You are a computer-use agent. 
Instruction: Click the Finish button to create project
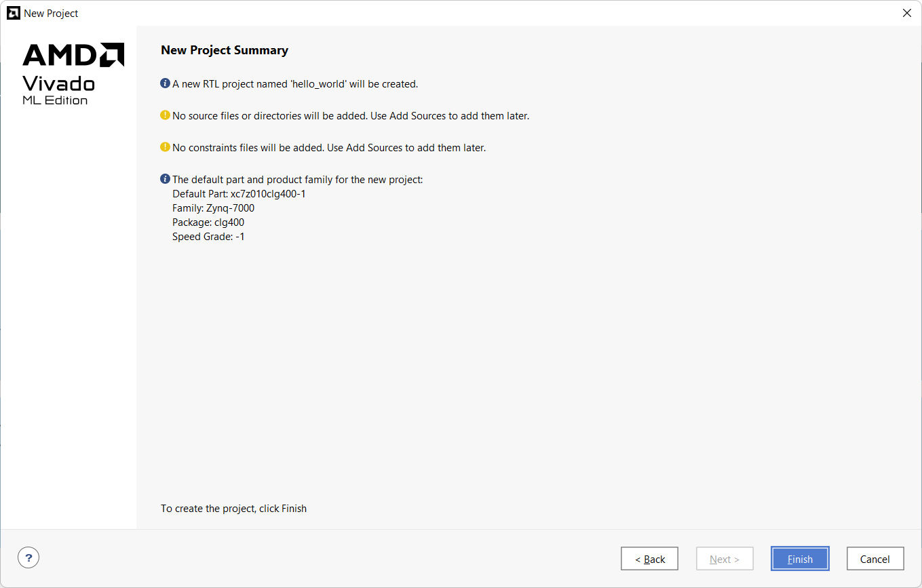pos(799,559)
